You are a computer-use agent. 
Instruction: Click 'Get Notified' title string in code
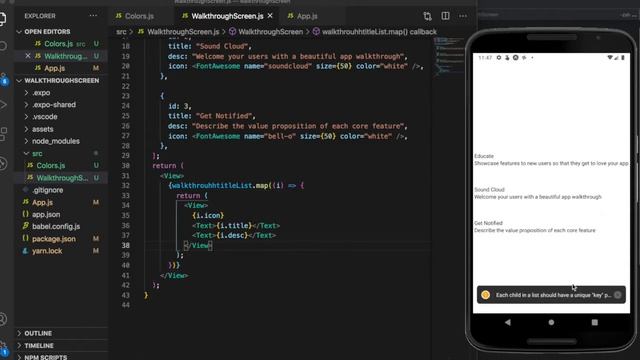225,116
